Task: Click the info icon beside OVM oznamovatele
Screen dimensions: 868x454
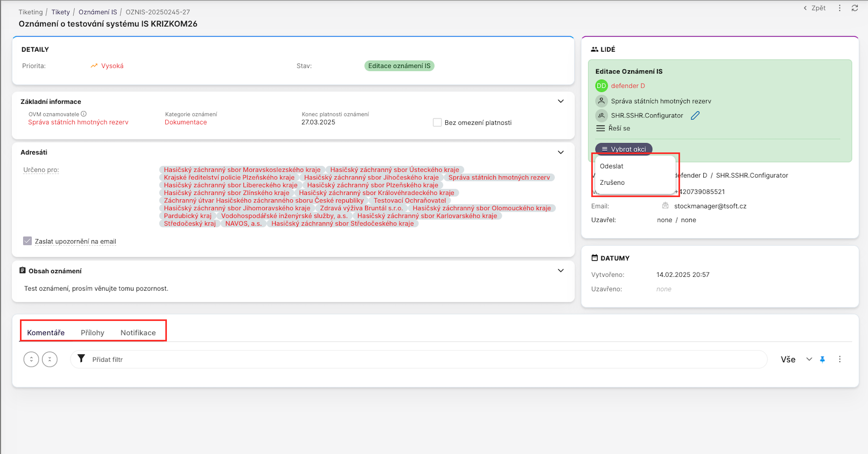Action: tap(84, 114)
